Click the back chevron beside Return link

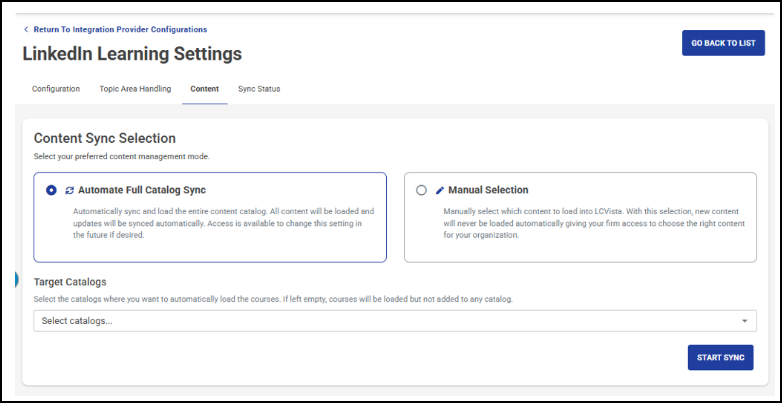[x=26, y=30]
